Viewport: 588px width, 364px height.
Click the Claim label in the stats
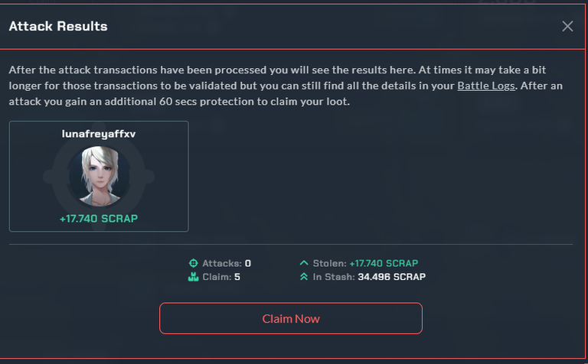coord(217,277)
